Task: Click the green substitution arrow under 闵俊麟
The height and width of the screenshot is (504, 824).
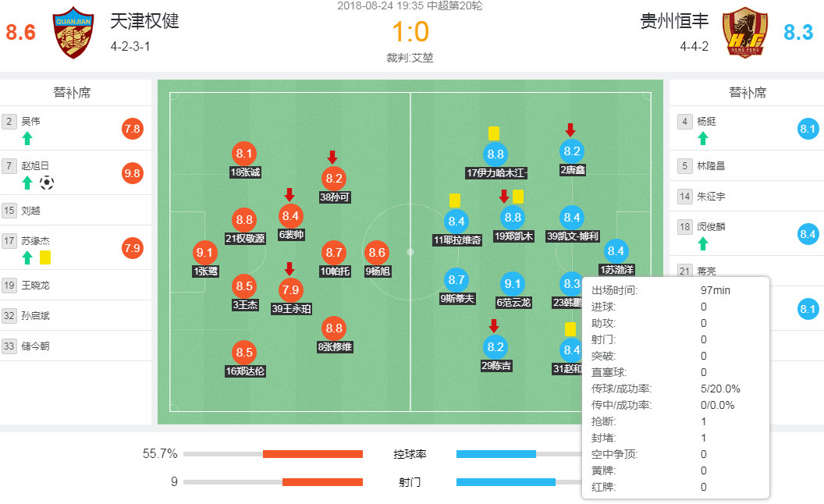Action: [703, 243]
